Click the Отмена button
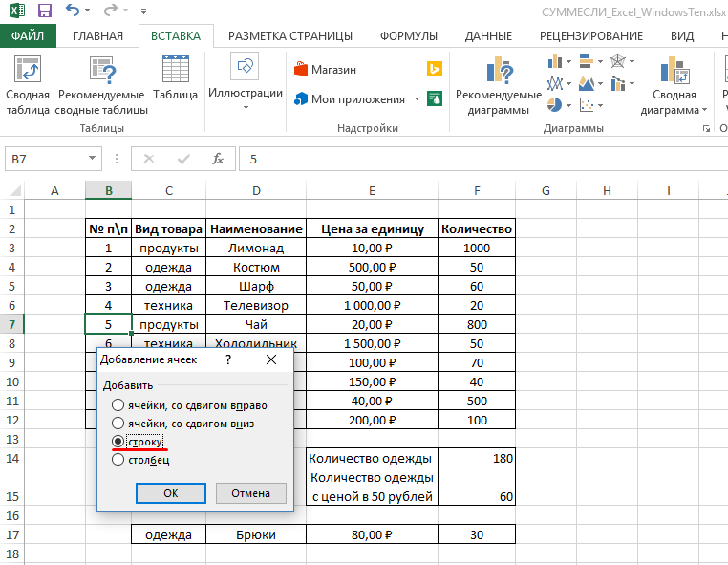Viewport: 728px width, 565px height. [x=250, y=493]
